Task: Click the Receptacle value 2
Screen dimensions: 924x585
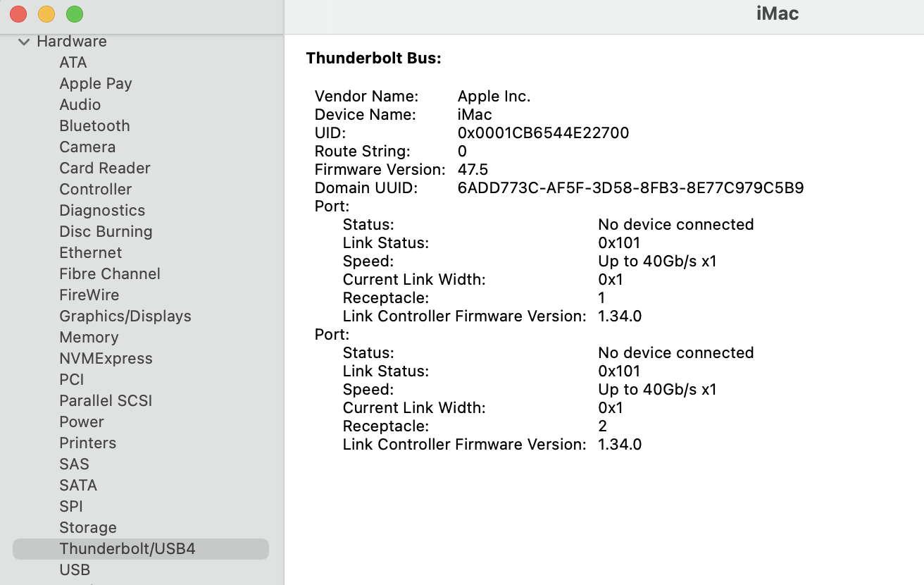Action: (602, 426)
